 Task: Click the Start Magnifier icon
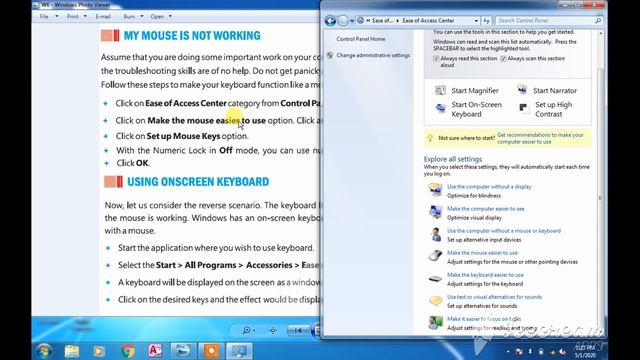(x=440, y=91)
